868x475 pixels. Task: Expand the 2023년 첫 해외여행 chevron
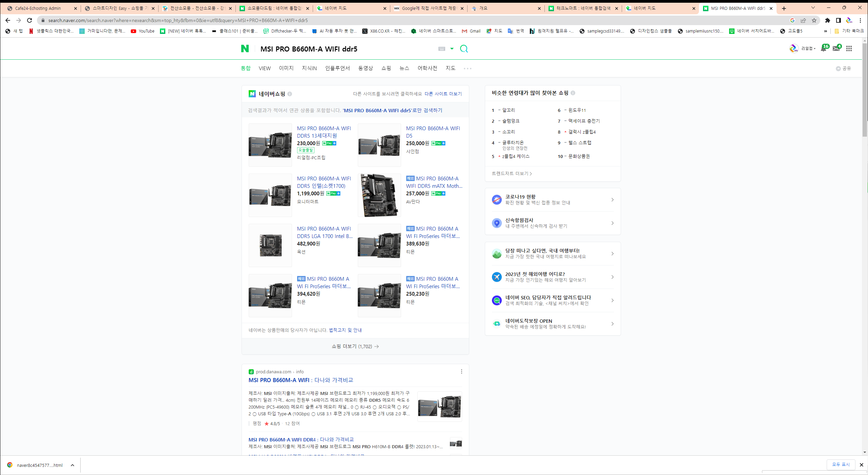point(612,277)
